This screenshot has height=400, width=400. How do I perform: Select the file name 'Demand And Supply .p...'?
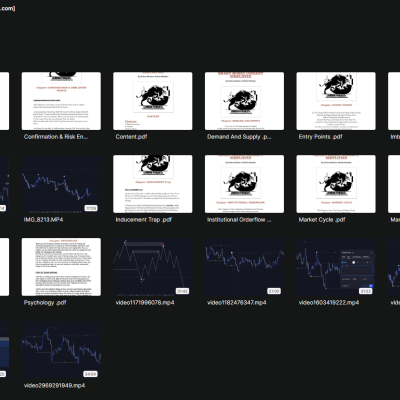[x=239, y=137]
